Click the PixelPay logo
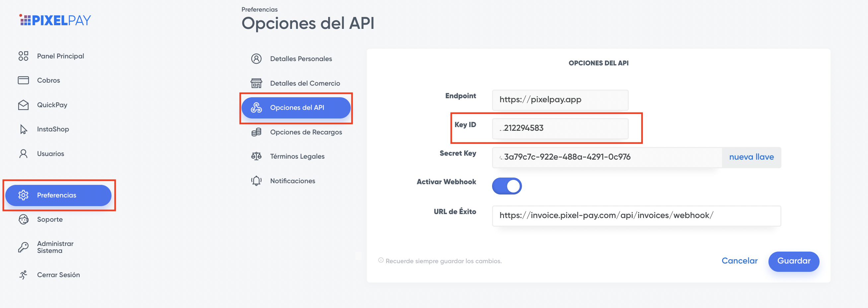 (x=55, y=20)
